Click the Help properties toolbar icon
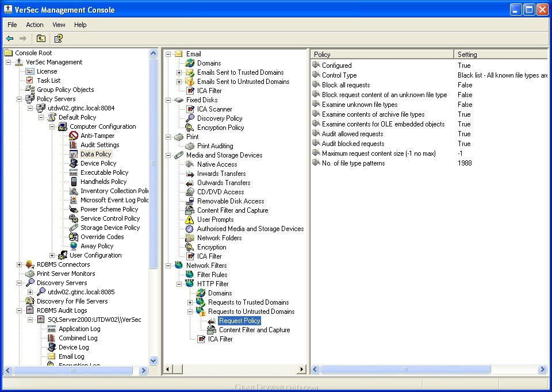Viewport: 552px width, 392px height. point(59,39)
